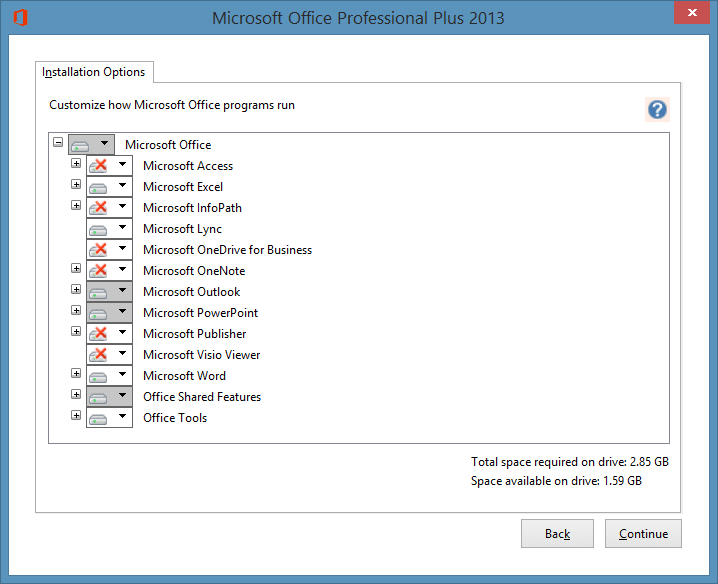Expand the Office Tools tree node
This screenshot has height=584, width=718.
click(76, 415)
